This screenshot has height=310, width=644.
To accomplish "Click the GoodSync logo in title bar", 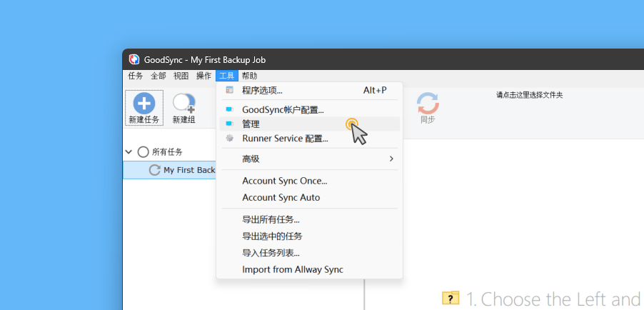I will pyautogui.click(x=134, y=60).
